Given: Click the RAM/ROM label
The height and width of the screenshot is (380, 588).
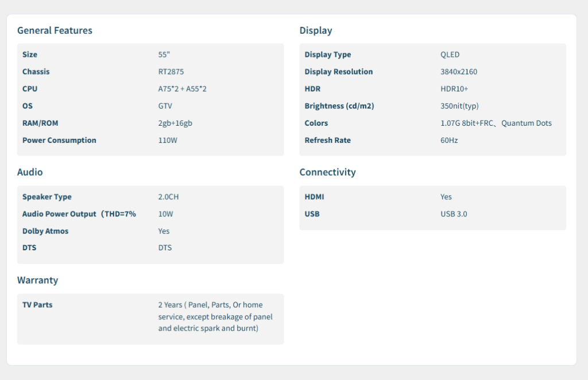Looking at the screenshot, I should (40, 123).
